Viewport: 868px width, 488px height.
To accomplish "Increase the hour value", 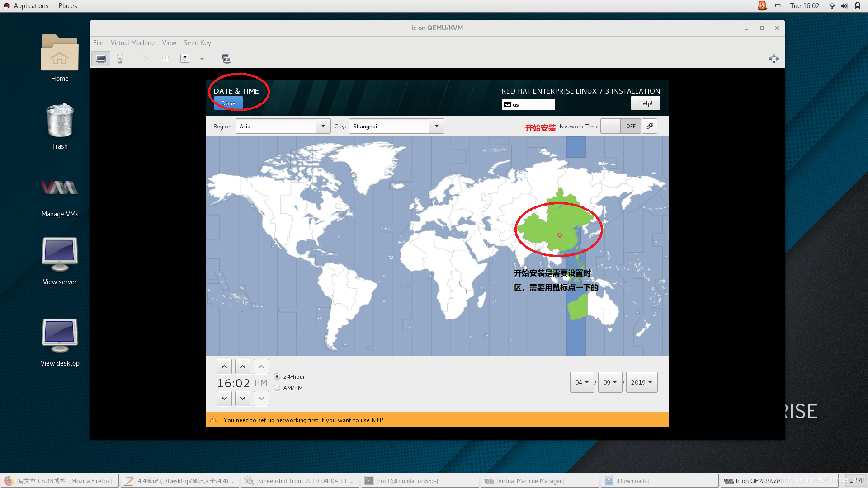I will (x=224, y=366).
